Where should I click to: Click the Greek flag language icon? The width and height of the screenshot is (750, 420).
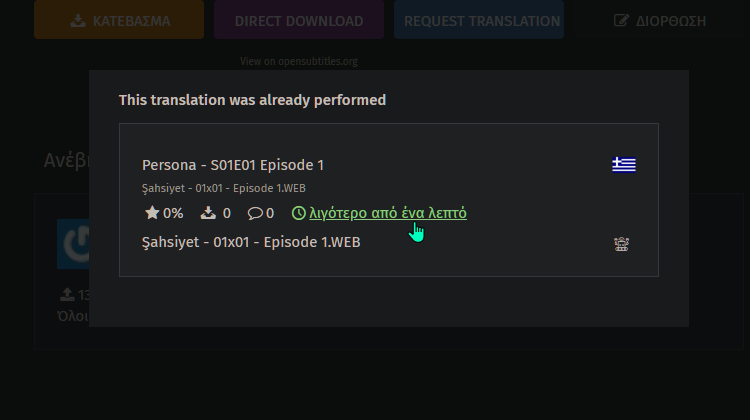pos(624,165)
